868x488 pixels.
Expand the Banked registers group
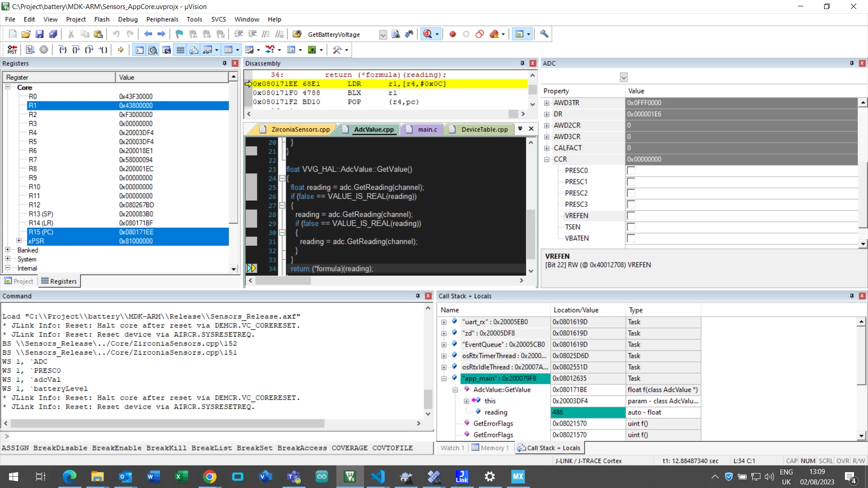[x=8, y=250]
